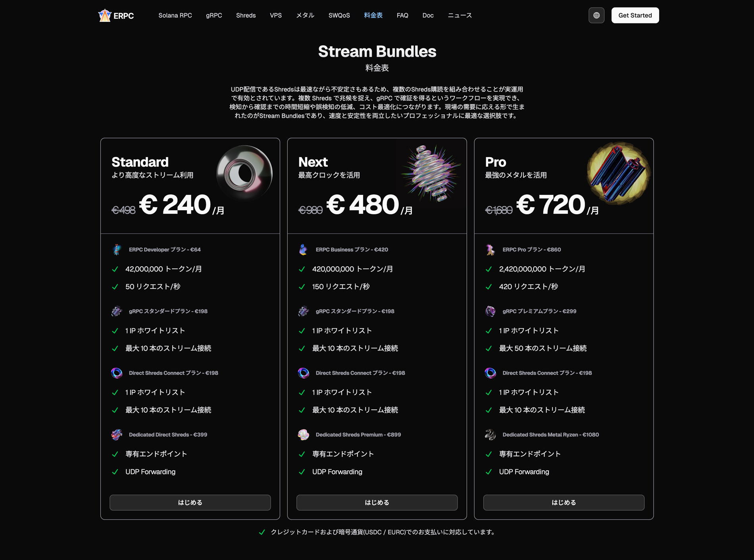Screen dimensions: 754x560
Task: Click the gRPC スタンダードプラン icon on Standard card
Action: 116,311
